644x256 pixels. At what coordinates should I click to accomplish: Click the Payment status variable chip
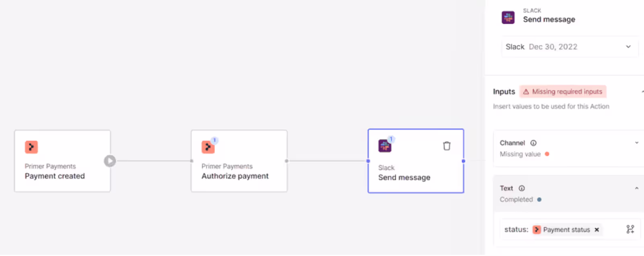567,230
